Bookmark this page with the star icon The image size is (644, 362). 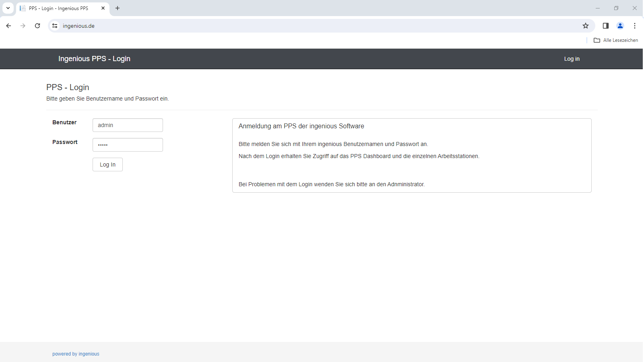point(586,26)
